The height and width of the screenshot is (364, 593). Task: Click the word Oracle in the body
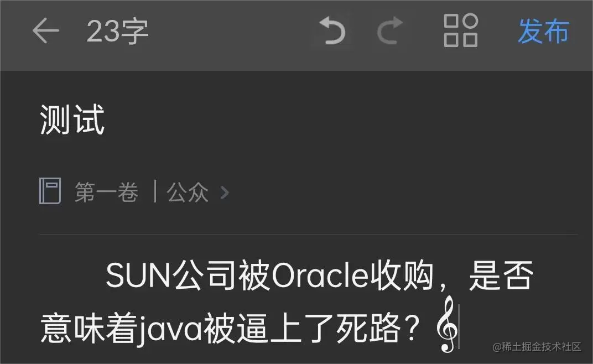click(320, 275)
